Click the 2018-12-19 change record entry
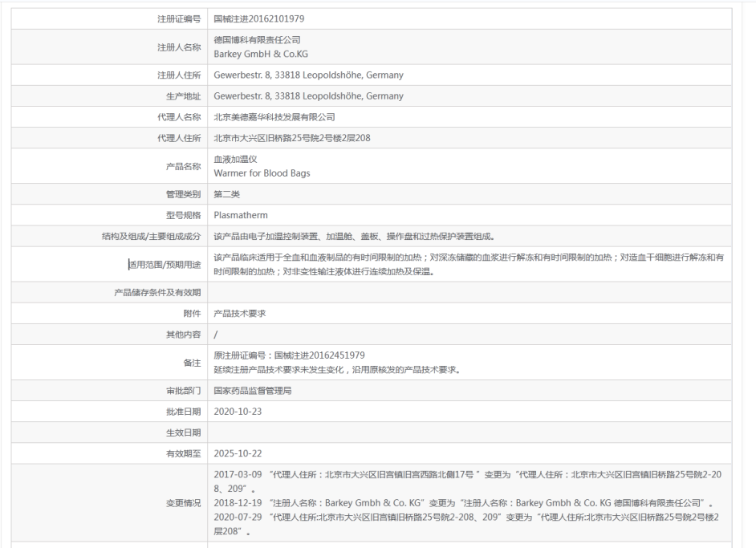756x548 pixels. pos(464,503)
